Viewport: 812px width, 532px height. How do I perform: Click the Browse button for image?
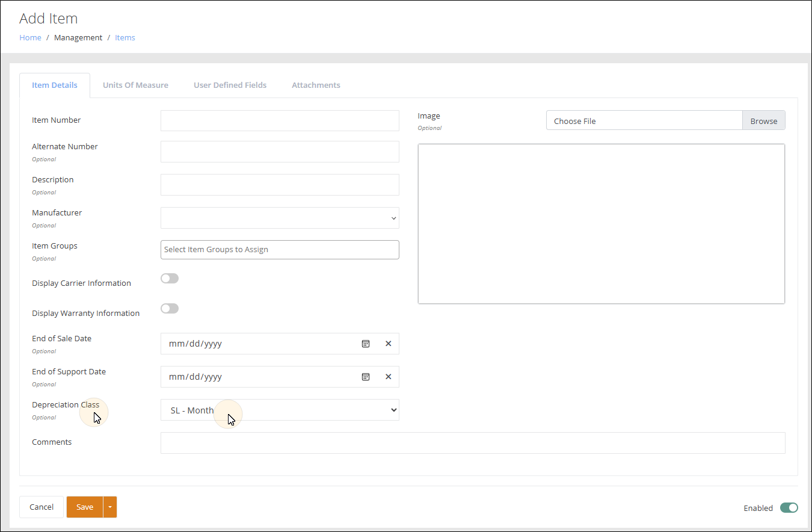pos(764,120)
